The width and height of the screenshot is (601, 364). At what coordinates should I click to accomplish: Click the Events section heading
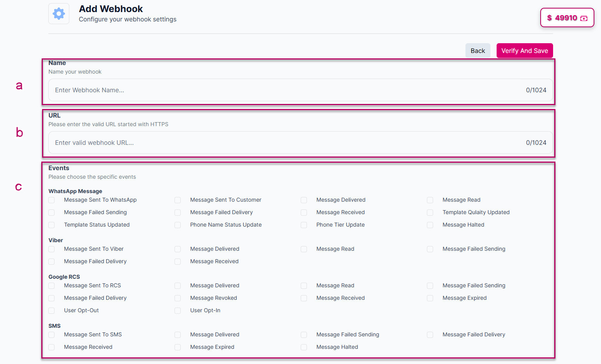point(59,168)
